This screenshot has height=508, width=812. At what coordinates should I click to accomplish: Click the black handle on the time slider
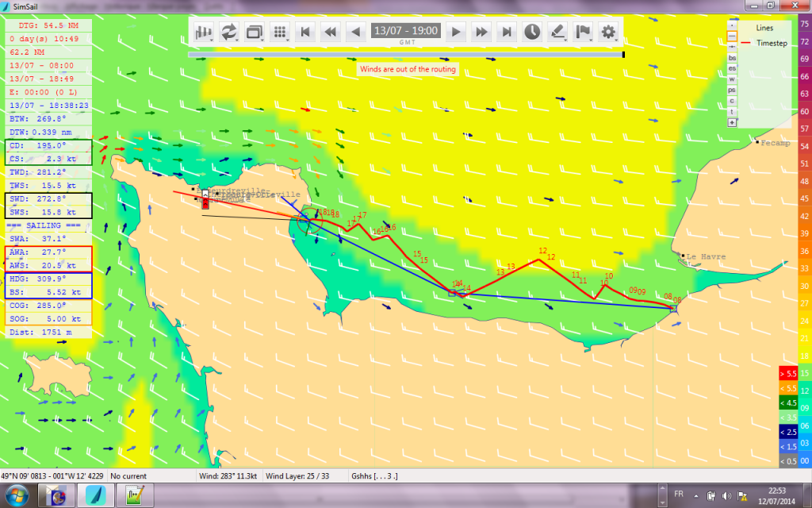coord(623,55)
